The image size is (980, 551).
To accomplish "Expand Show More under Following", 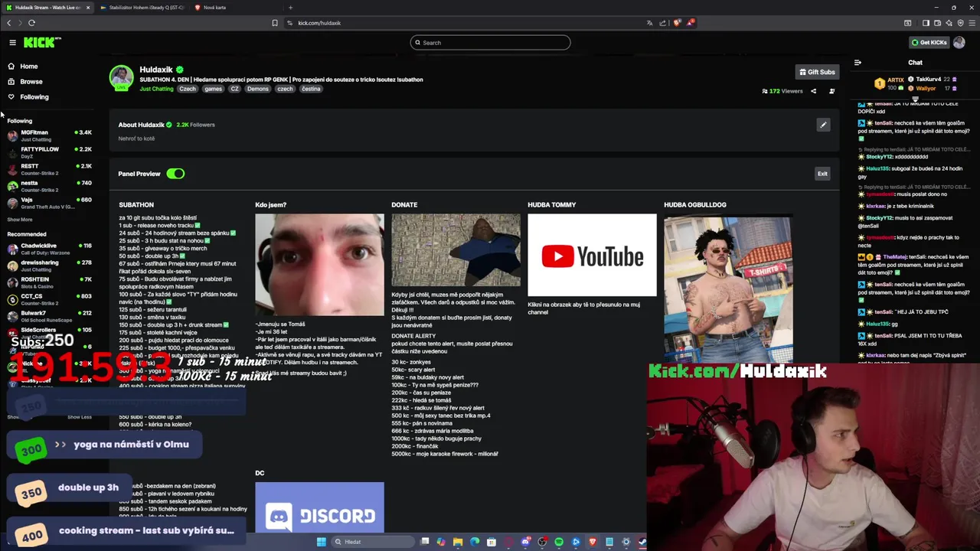I will 20,220.
